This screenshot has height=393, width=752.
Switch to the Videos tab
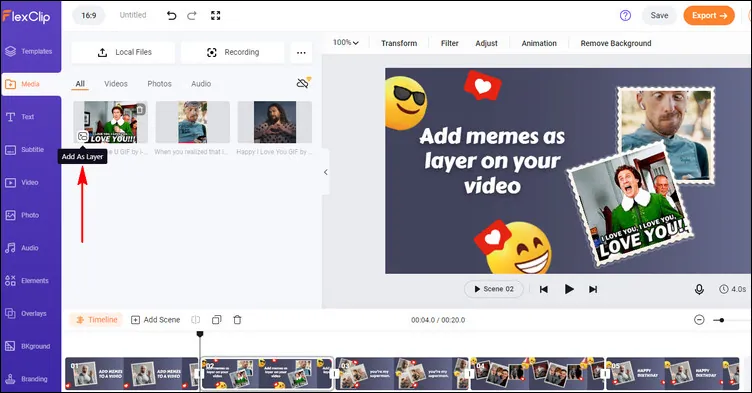116,83
